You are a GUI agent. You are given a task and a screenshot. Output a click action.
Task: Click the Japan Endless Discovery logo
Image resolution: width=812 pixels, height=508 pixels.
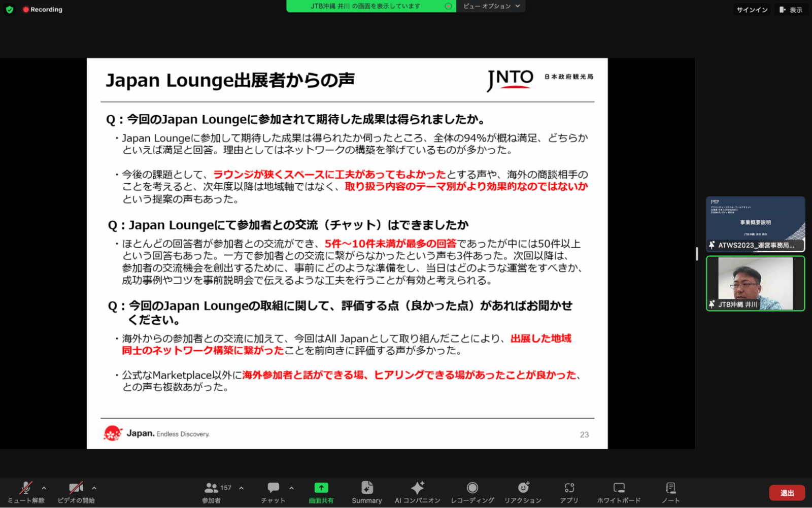[156, 433]
